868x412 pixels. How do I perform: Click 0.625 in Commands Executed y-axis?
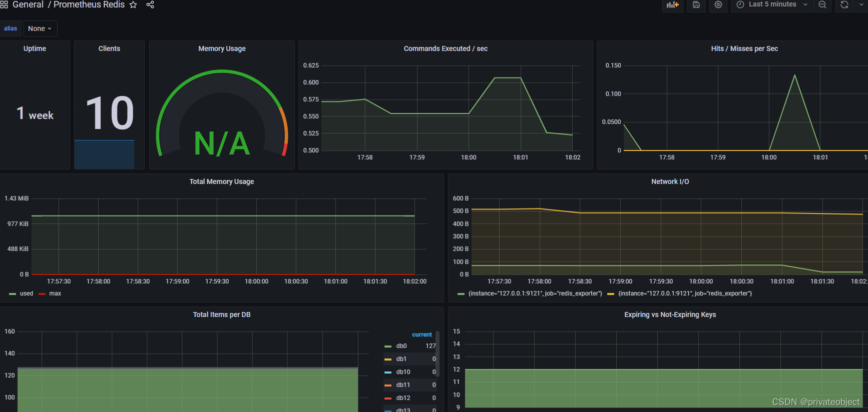311,65
